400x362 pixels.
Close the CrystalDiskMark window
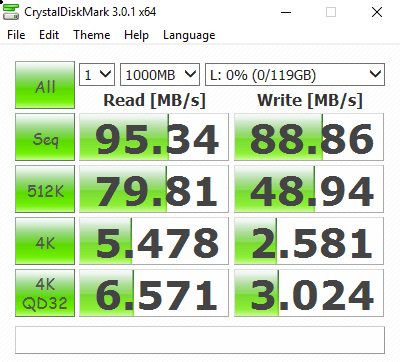point(377,13)
